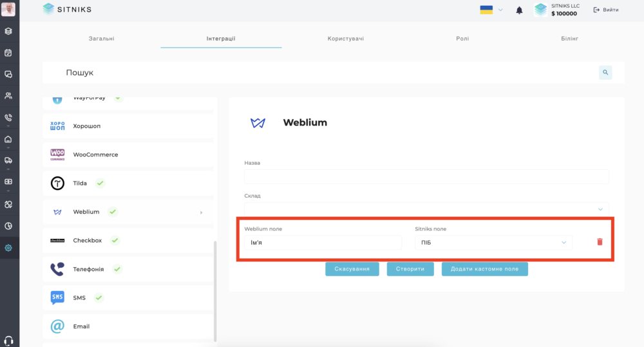The image size is (644, 347).
Task: Delete the field mapping with trash icon
Action: pyautogui.click(x=600, y=242)
